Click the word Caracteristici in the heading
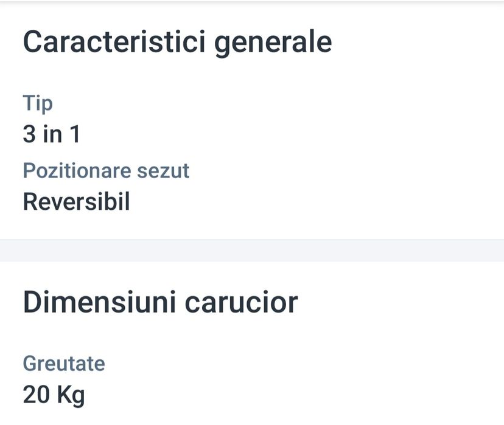 tap(114, 42)
